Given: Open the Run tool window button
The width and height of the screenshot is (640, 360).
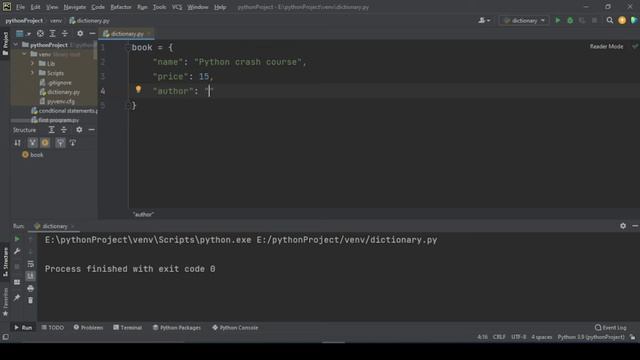Looking at the screenshot, I should coord(23,327).
